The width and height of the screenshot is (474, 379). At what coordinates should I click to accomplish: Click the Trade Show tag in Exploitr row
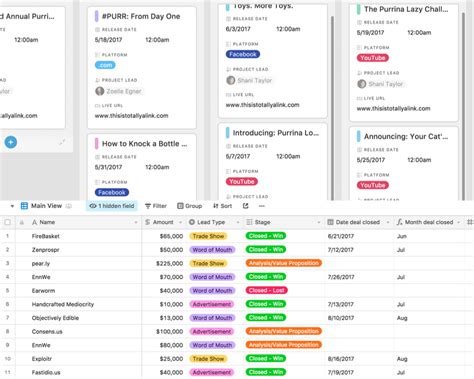(208, 359)
